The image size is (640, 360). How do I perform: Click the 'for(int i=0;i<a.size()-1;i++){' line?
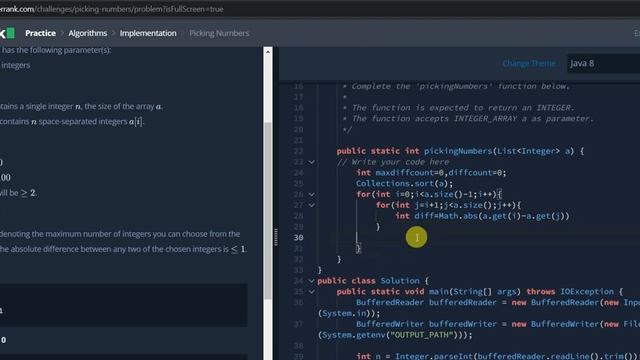[x=429, y=194]
